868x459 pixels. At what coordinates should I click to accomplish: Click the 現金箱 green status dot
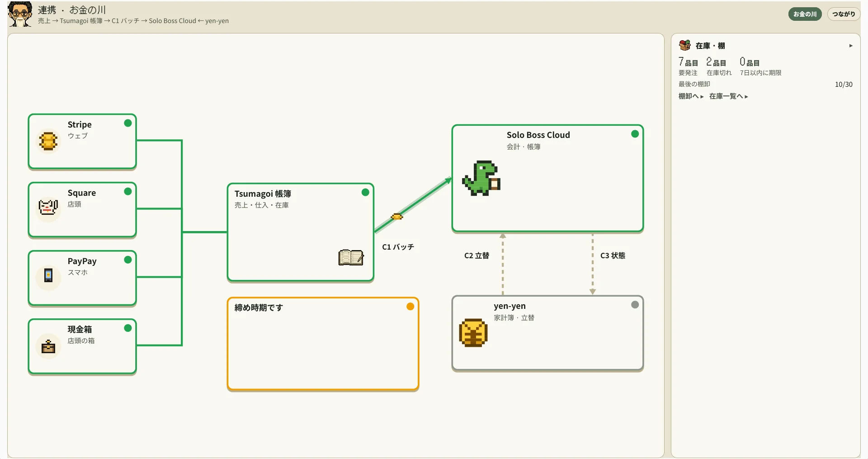tap(128, 328)
